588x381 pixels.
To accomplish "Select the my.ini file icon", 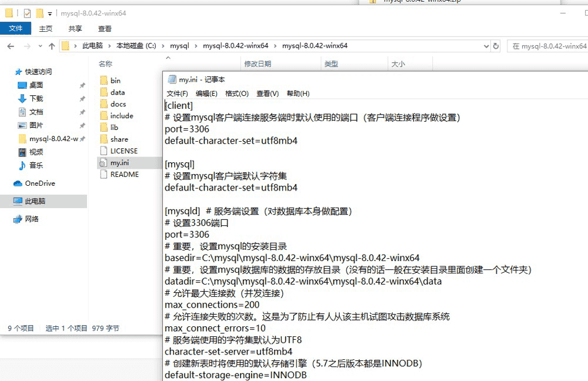I will (102, 163).
